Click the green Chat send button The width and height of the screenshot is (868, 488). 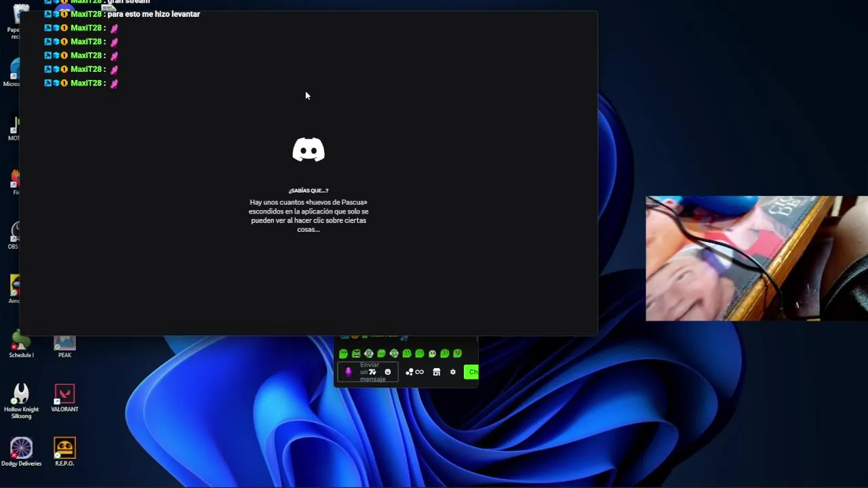(x=471, y=371)
